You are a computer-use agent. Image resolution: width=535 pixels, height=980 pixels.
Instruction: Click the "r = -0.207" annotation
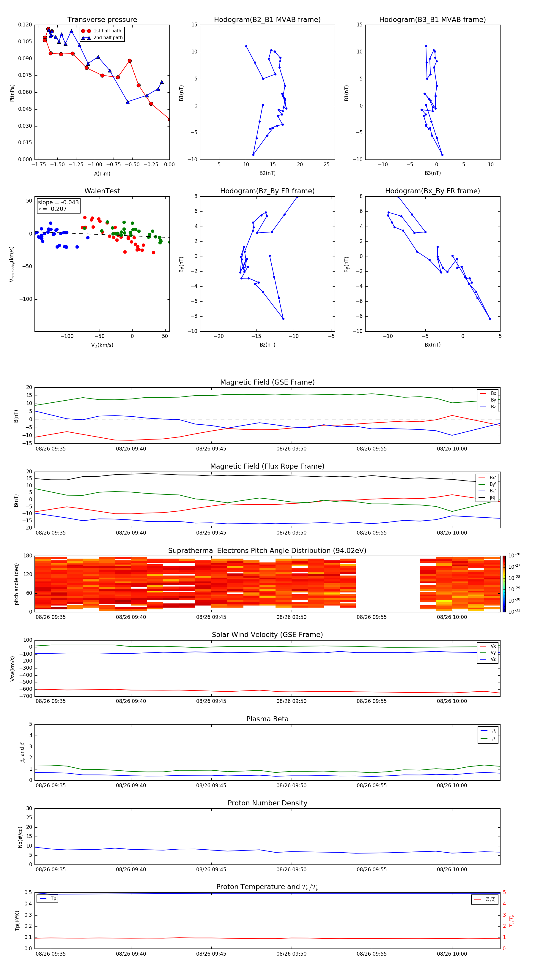[x=53, y=209]
